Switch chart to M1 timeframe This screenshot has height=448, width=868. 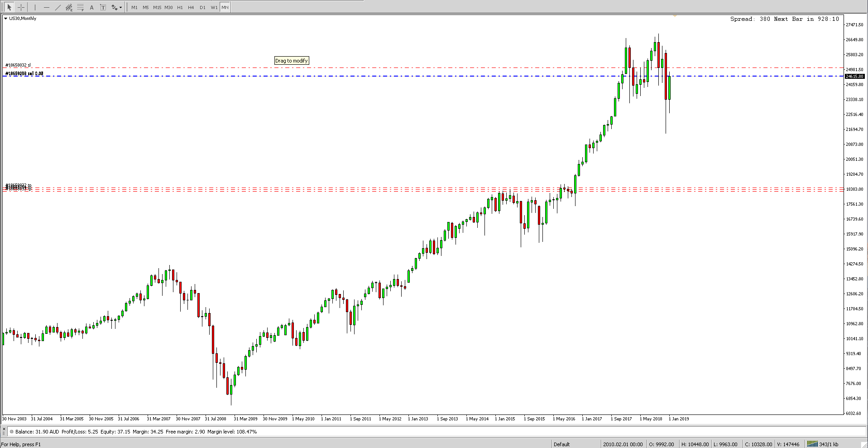[134, 7]
